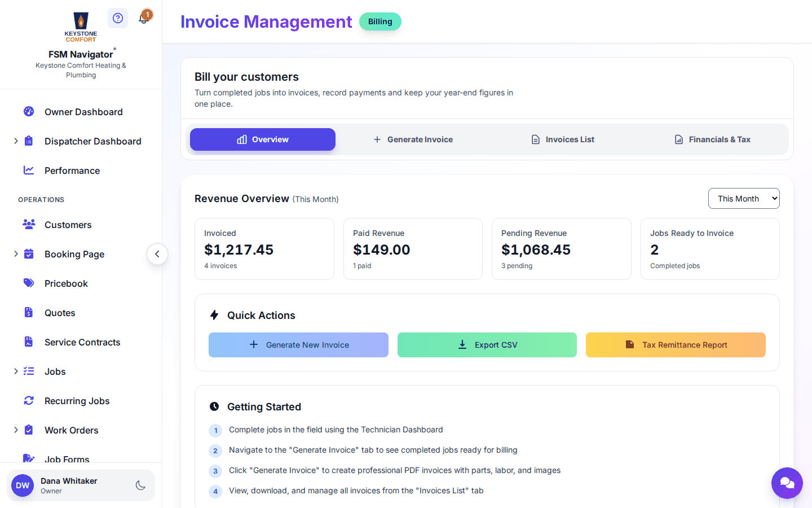The width and height of the screenshot is (812, 508).
Task: Click the Keystone Comfort logo
Action: click(x=81, y=27)
